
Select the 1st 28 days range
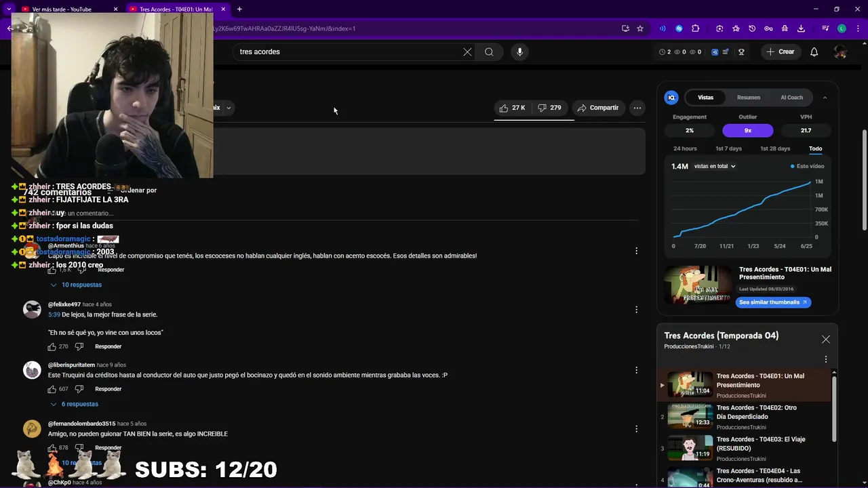click(775, 148)
